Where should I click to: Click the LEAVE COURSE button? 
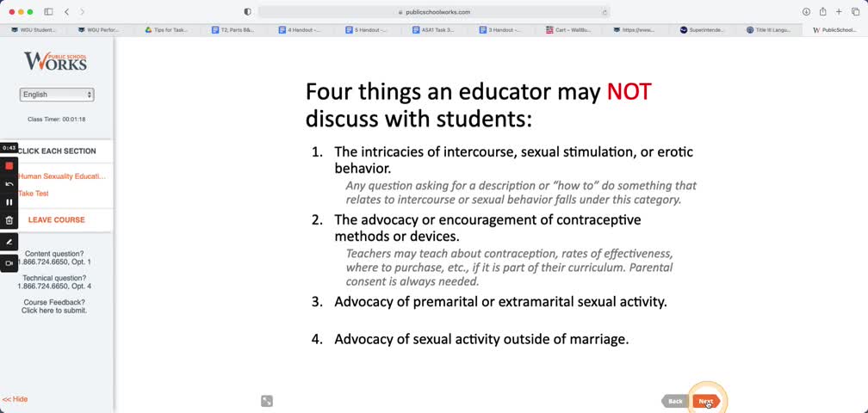click(x=57, y=220)
